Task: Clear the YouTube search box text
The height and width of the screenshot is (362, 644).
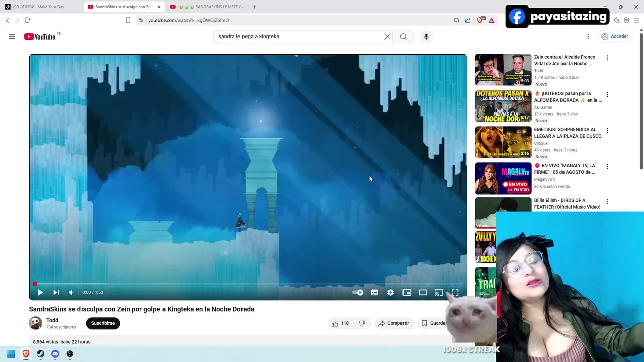Action: pyautogui.click(x=387, y=36)
